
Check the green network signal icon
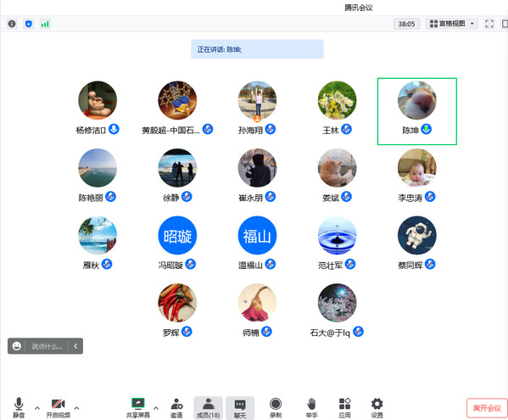45,24
